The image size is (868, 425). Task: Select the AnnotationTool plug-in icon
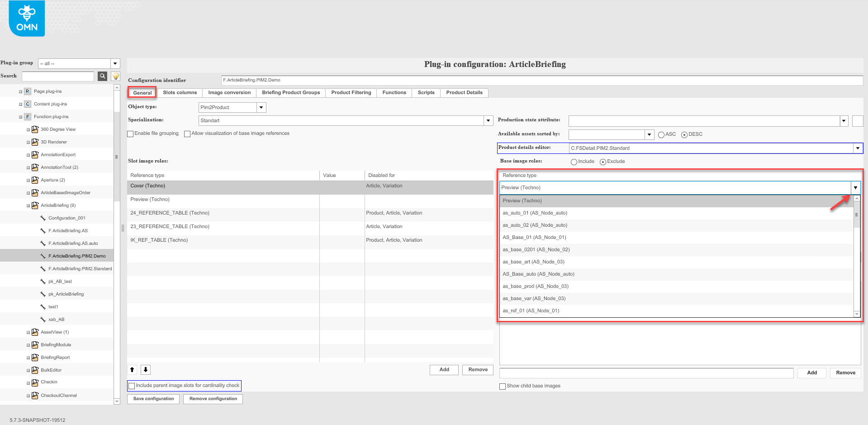click(x=35, y=167)
